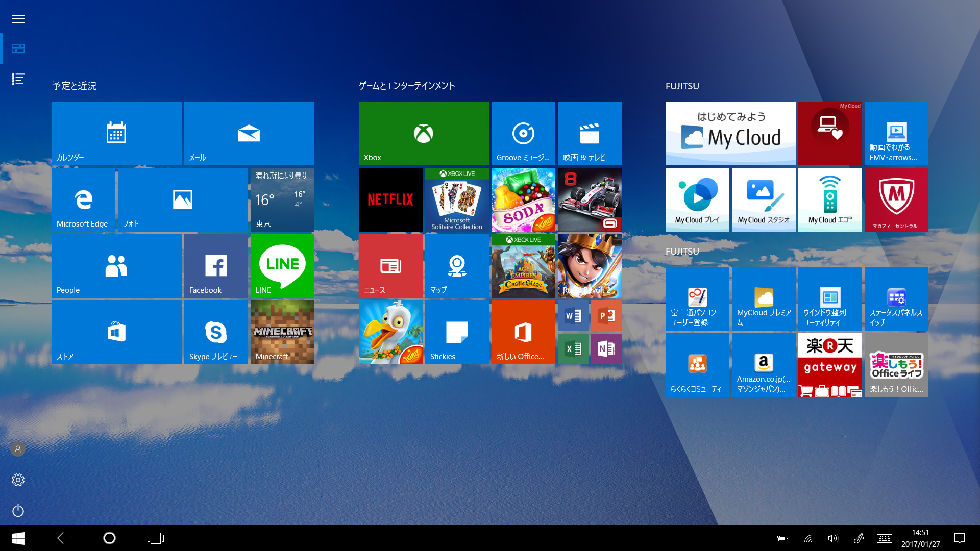
Task: Open MyCloud プレミアム tile
Action: click(764, 298)
